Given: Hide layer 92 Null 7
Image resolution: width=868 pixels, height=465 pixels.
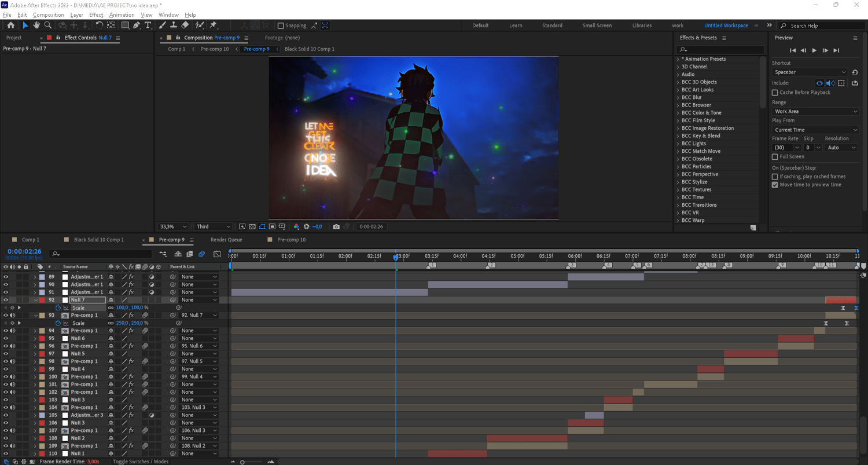Looking at the screenshot, I should coord(6,300).
